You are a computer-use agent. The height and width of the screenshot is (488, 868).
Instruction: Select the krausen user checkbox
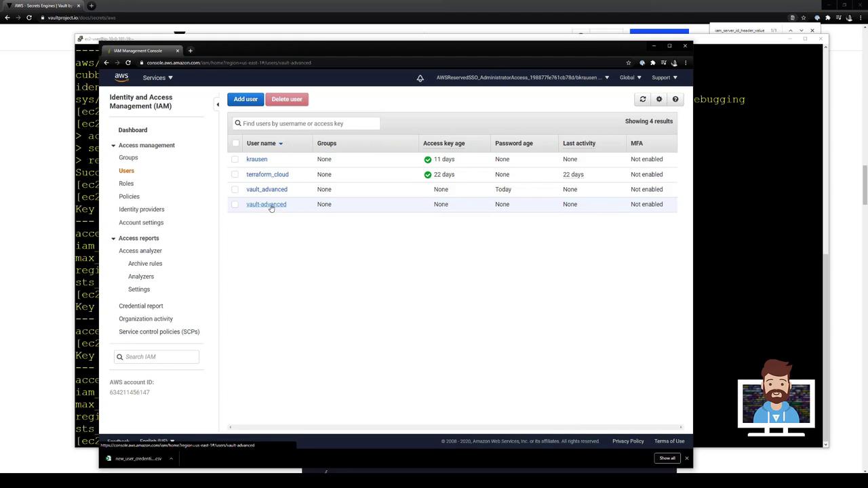tap(235, 159)
